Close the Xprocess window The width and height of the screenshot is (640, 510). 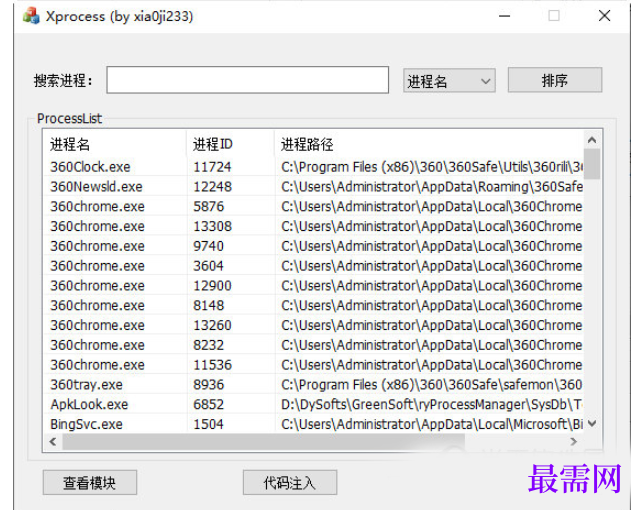click(604, 16)
